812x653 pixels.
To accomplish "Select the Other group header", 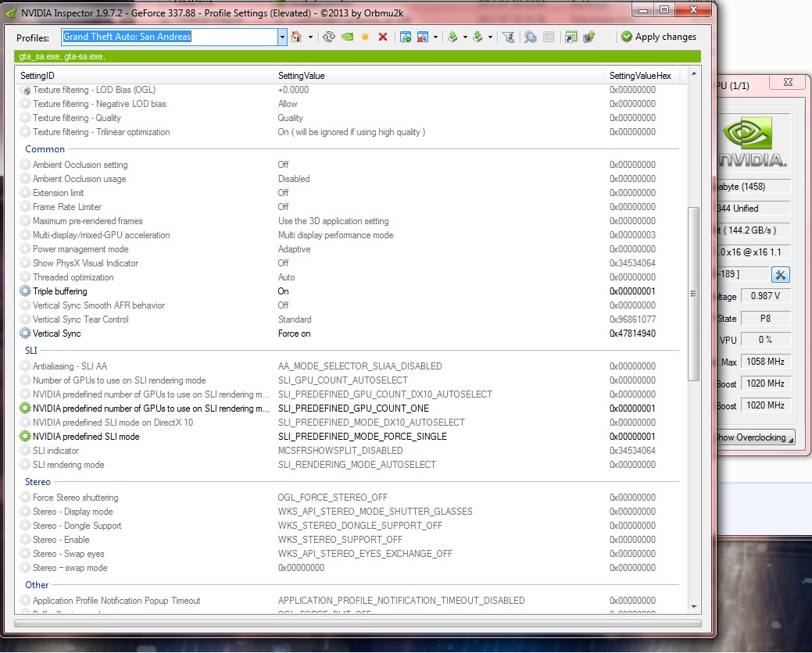I will (37, 585).
